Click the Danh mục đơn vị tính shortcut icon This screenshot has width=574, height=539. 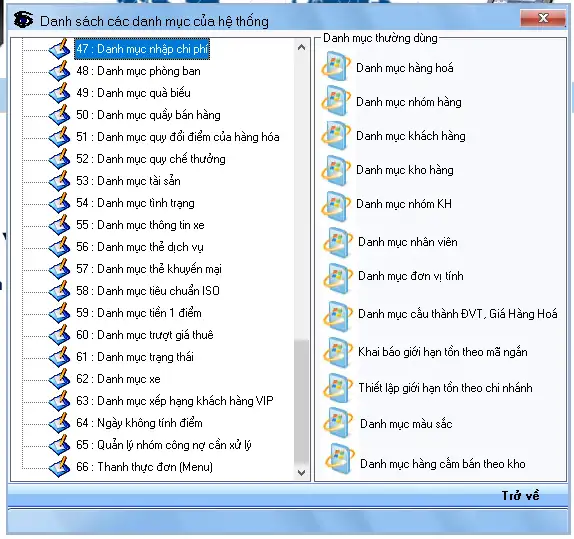click(338, 278)
